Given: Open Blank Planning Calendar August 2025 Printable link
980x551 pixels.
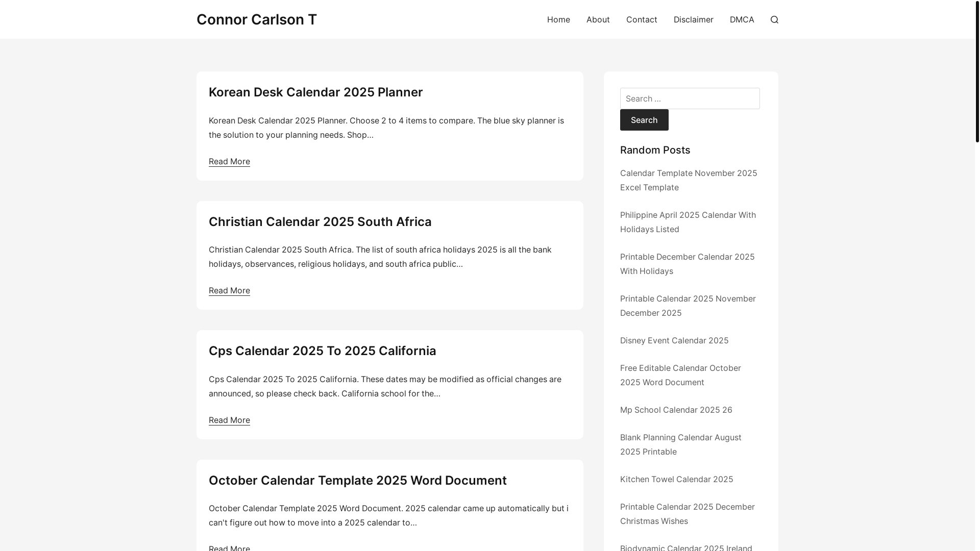Looking at the screenshot, I should pos(680,444).
